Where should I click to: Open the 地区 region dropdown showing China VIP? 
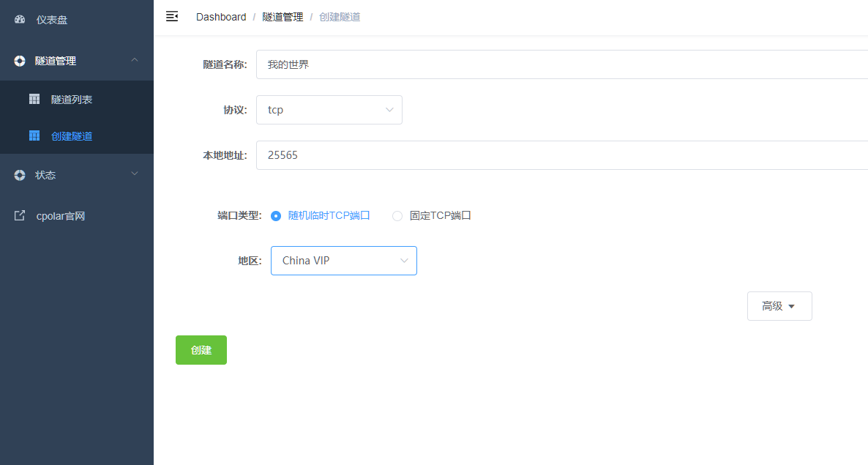click(x=343, y=260)
